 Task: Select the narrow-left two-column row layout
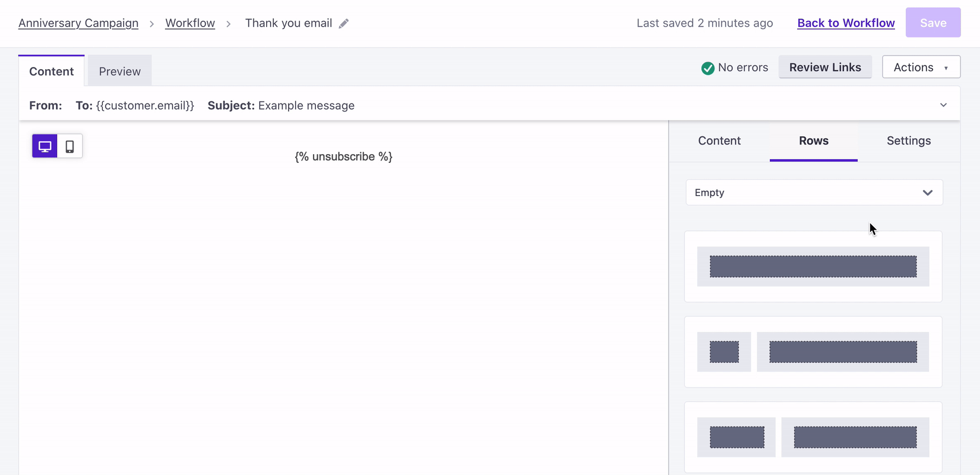pos(813,352)
